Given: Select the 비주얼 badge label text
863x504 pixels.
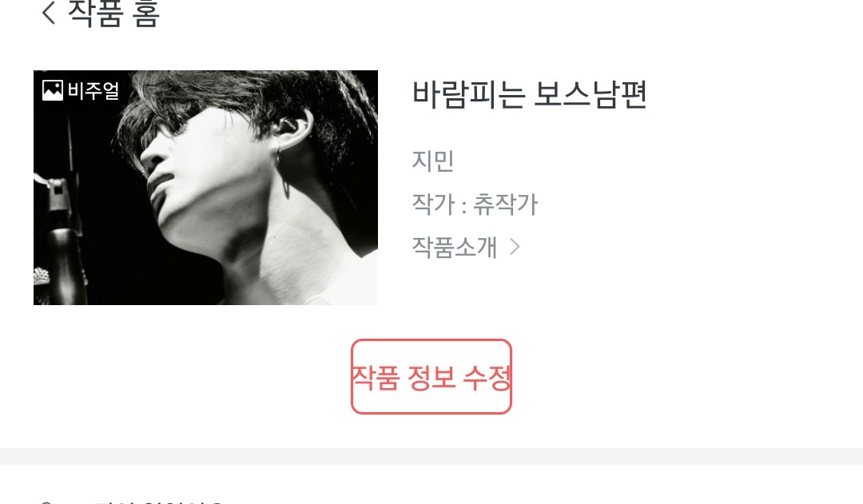Looking at the screenshot, I should coord(93,91).
